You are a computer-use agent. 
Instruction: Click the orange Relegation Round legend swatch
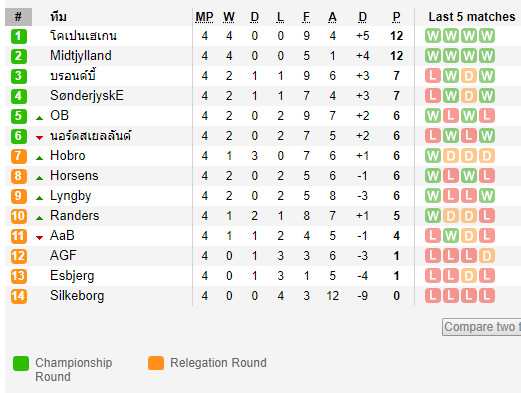pyautogui.click(x=156, y=363)
